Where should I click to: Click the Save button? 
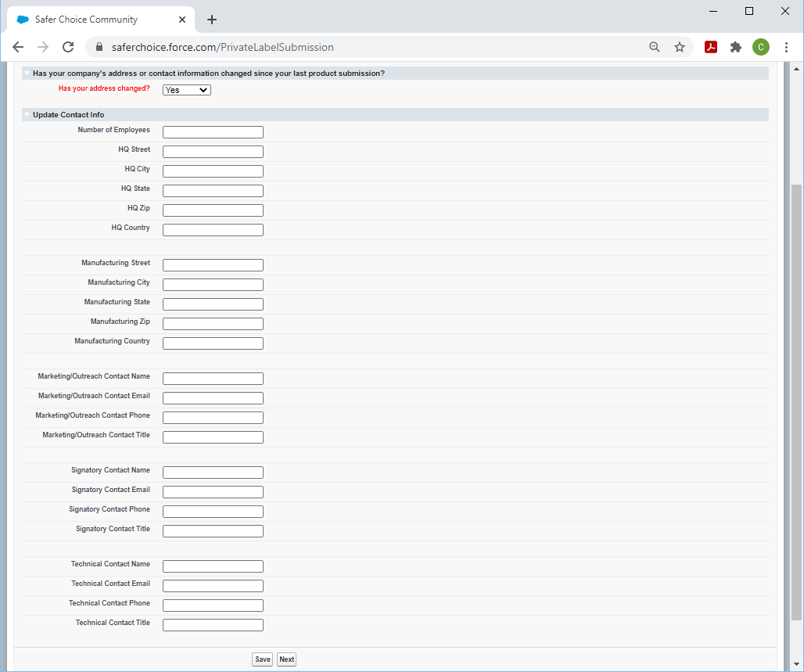[x=263, y=659]
